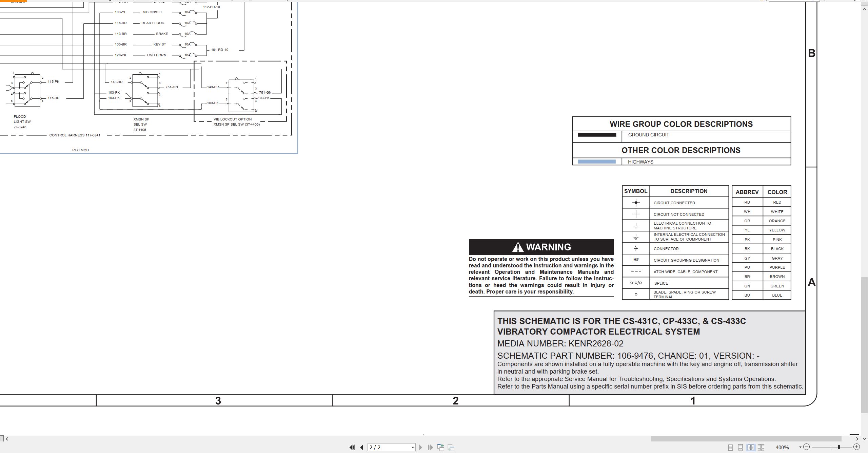The height and width of the screenshot is (453, 868).
Task: Click 'FLOOD LIGHT SW' label
Action: pos(22,119)
